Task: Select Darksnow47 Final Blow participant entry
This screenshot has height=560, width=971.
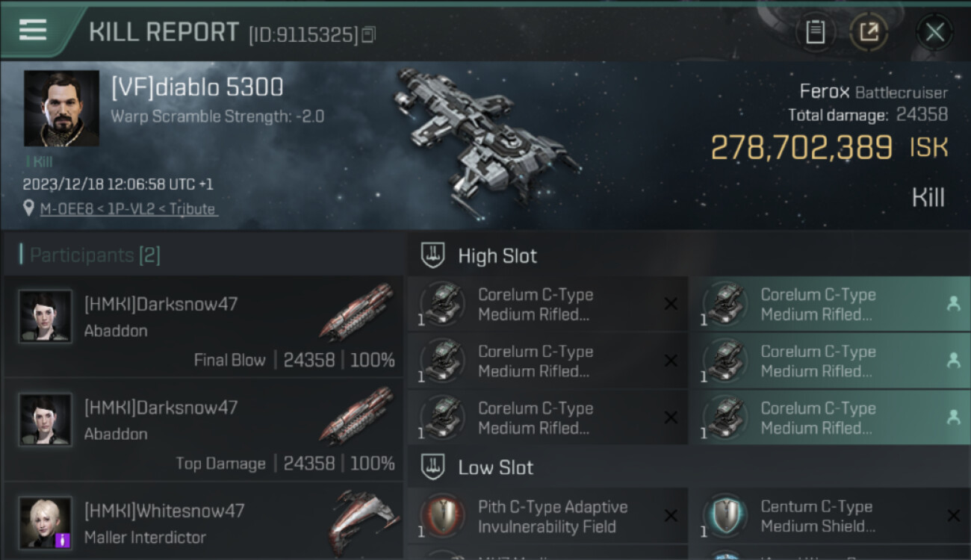Action: [x=203, y=326]
